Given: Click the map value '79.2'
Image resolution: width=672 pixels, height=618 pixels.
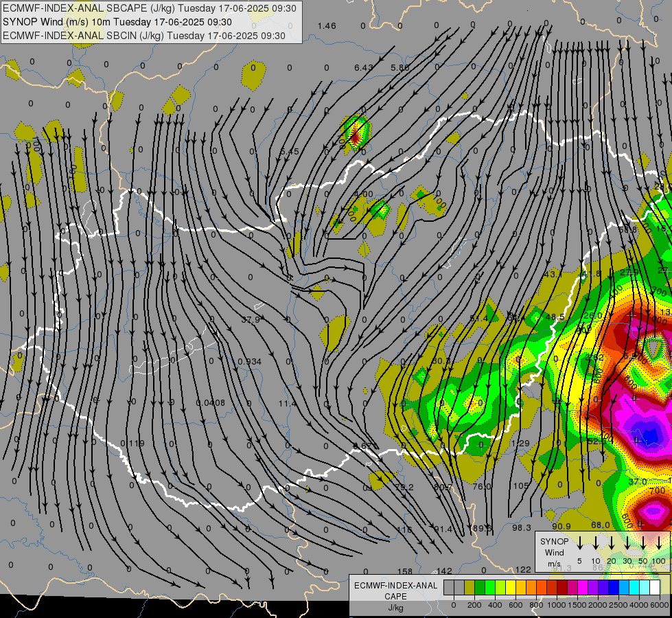Looking at the screenshot, I should [404, 488].
